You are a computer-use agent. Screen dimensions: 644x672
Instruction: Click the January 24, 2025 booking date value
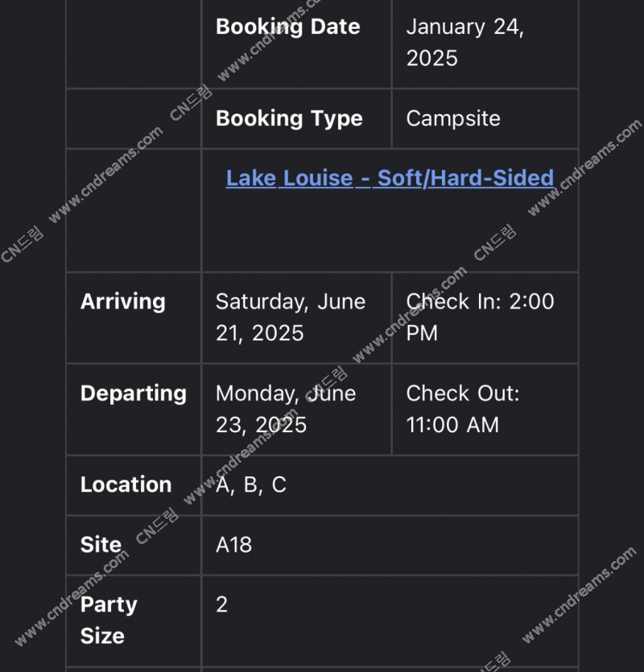click(x=465, y=42)
